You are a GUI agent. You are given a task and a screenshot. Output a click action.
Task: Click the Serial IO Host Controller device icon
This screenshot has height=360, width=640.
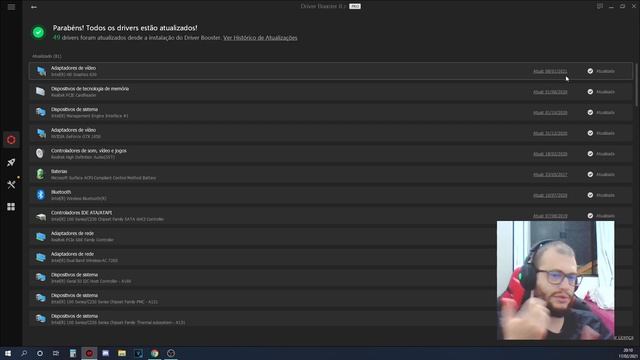click(x=40, y=278)
